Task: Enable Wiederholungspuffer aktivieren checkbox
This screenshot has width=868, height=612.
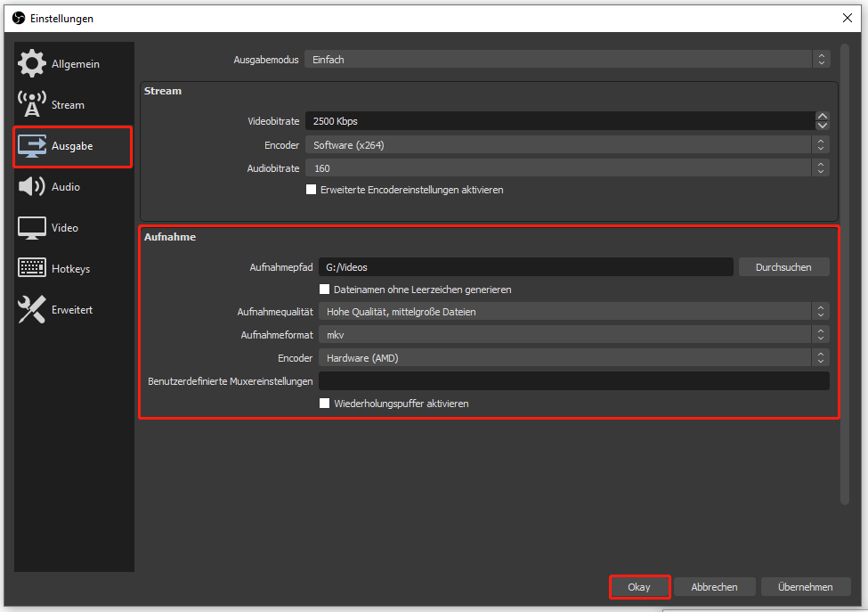Action: tap(324, 404)
